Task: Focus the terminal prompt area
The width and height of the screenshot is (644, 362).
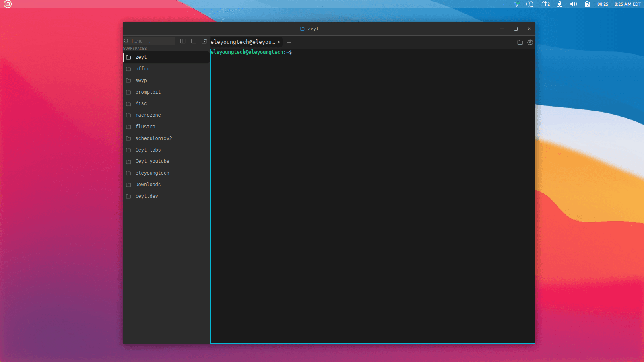Action: (372, 196)
